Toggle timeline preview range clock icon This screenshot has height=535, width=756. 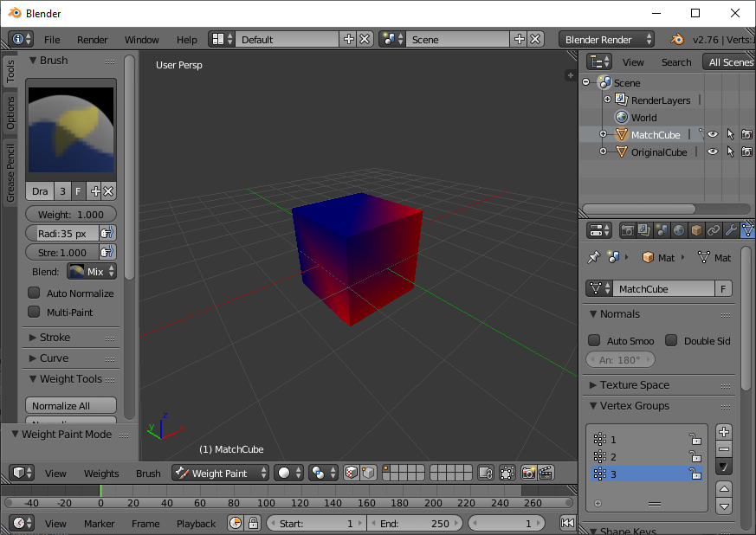tap(236, 523)
